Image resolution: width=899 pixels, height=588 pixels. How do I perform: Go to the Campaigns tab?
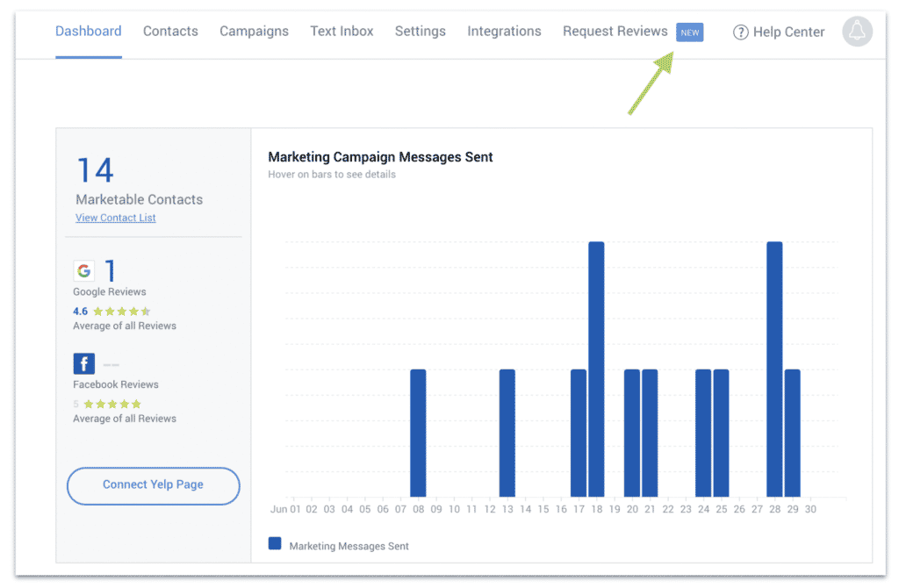point(254,31)
